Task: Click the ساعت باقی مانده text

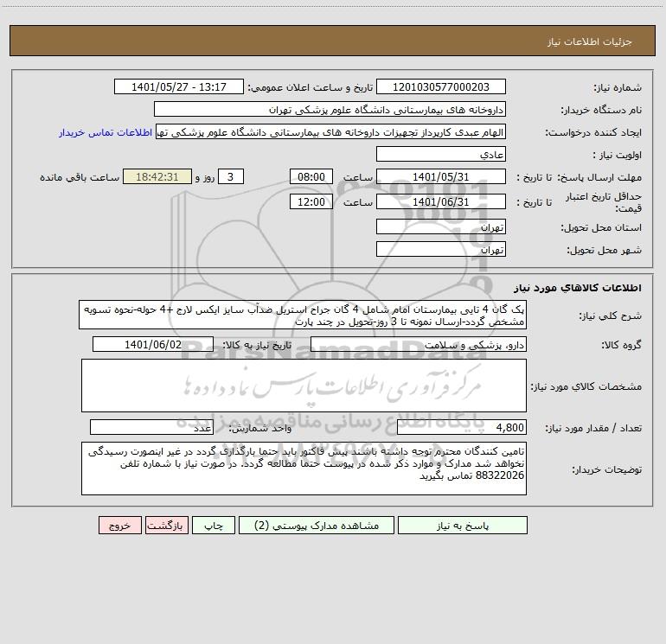Action: point(80,177)
